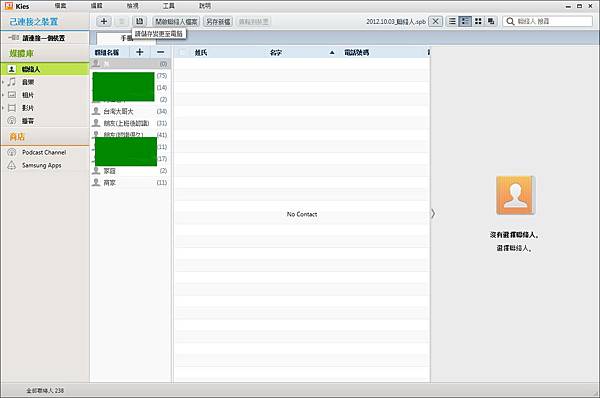Click the add contact plus button in toolbar
600x398 pixels.
(x=104, y=21)
